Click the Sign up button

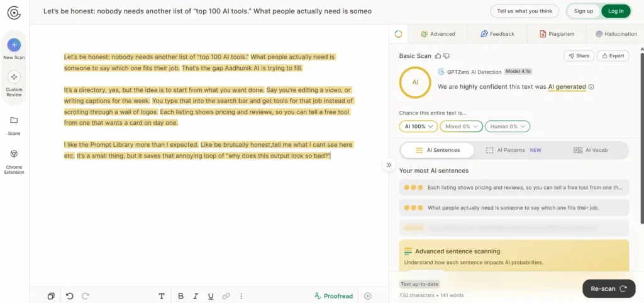pyautogui.click(x=583, y=11)
